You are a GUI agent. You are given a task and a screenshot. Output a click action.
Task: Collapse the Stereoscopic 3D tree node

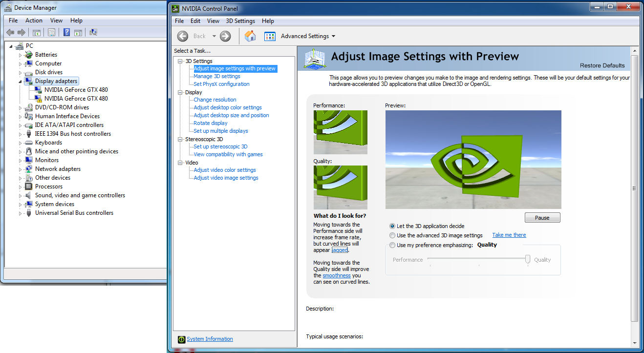180,139
